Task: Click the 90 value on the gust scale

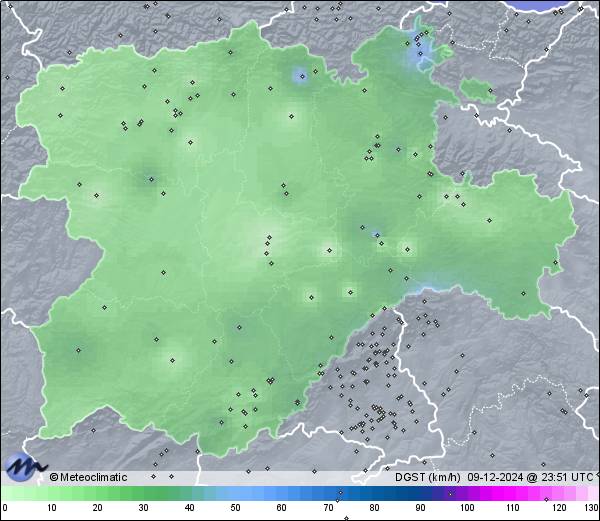Action: (x=421, y=508)
